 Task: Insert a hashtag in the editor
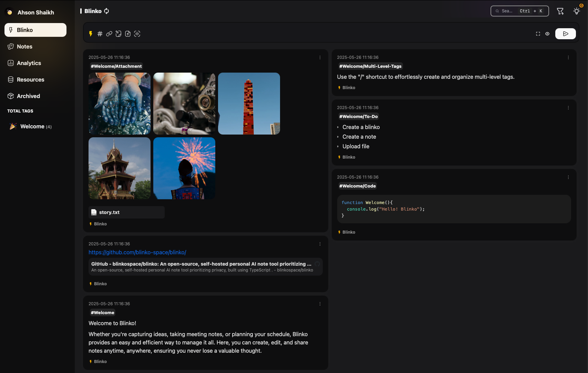point(100,34)
